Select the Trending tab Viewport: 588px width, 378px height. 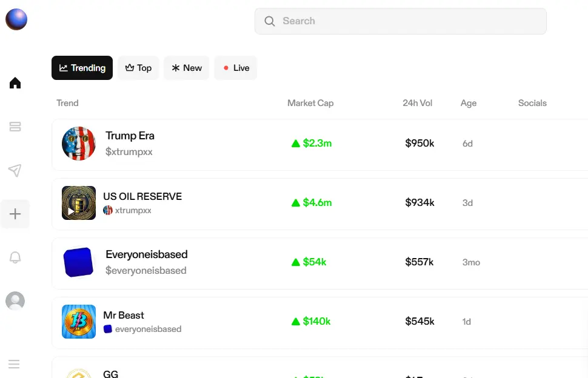pyautogui.click(x=82, y=68)
